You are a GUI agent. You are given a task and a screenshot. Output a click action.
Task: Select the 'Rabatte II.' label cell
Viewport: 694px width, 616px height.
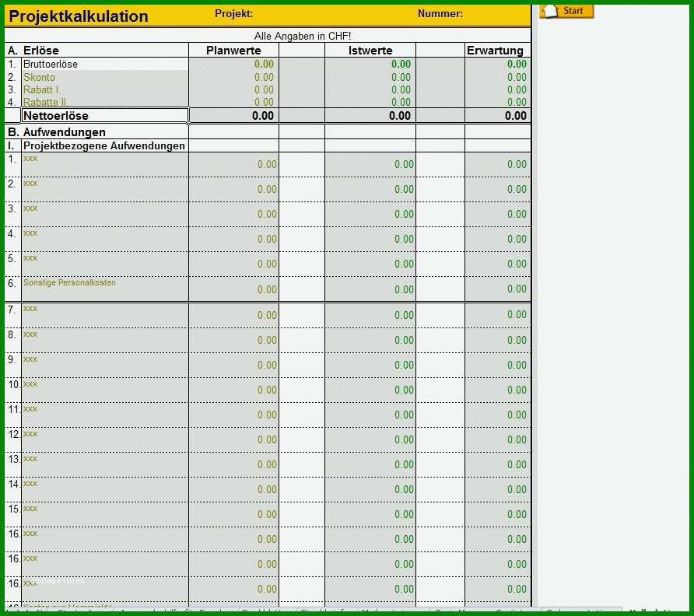[105, 102]
